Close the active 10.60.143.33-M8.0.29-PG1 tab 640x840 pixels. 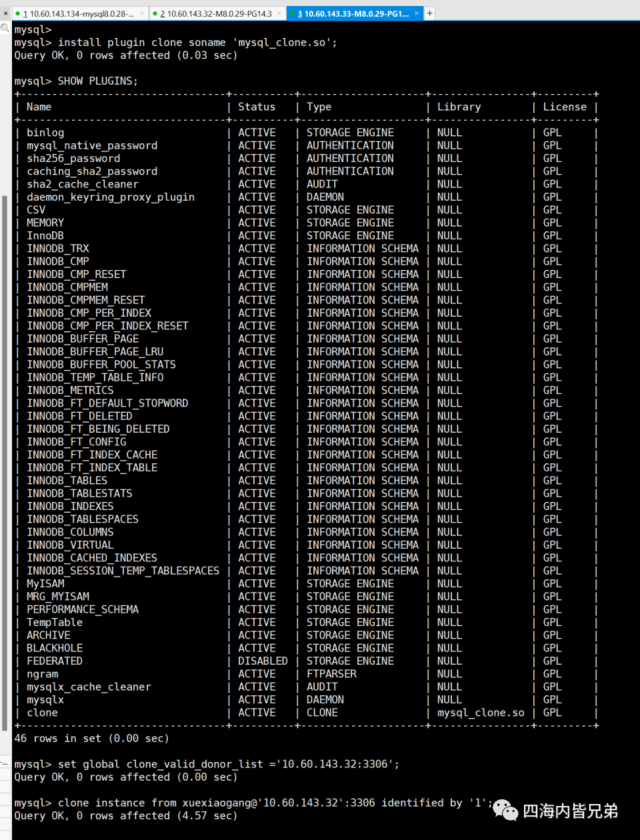[417, 13]
